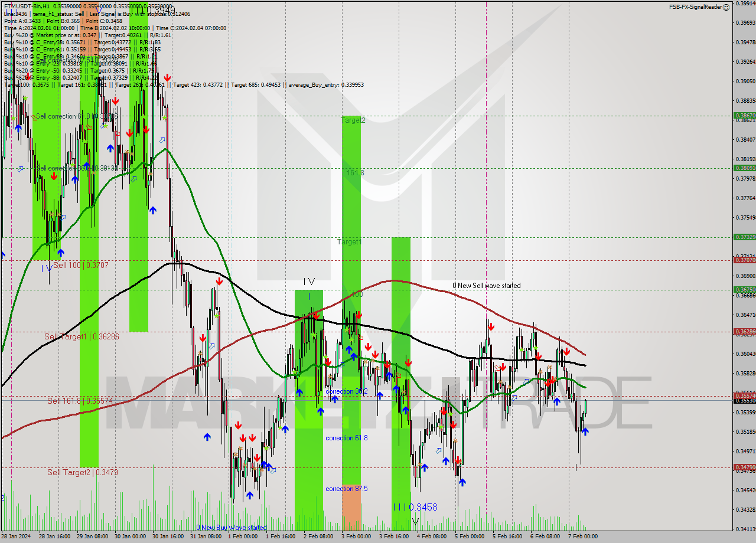Click the smiley face expert advisor icon
The width and height of the screenshot is (756, 543).
click(727, 6)
